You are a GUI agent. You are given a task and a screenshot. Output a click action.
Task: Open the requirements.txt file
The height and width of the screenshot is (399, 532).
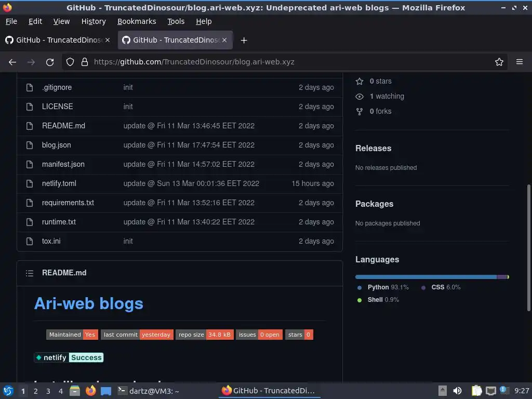coord(68,203)
